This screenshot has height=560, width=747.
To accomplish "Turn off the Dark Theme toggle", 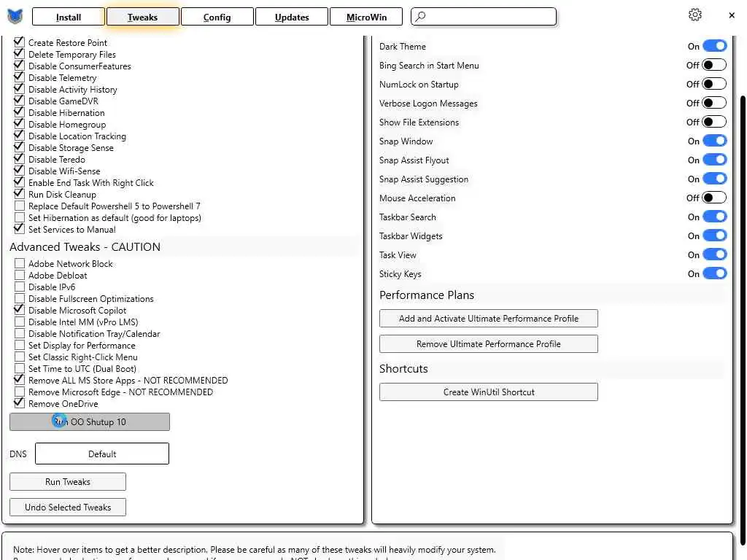I will pos(715,46).
